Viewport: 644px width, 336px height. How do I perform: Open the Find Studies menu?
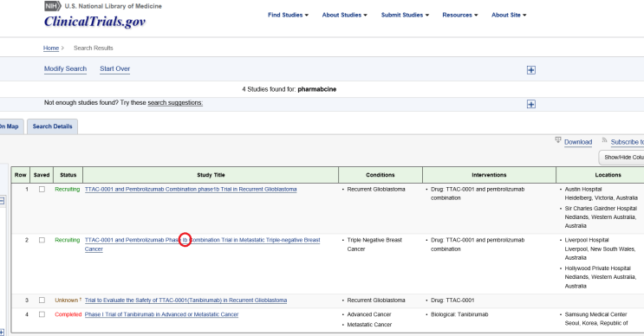[x=288, y=15]
